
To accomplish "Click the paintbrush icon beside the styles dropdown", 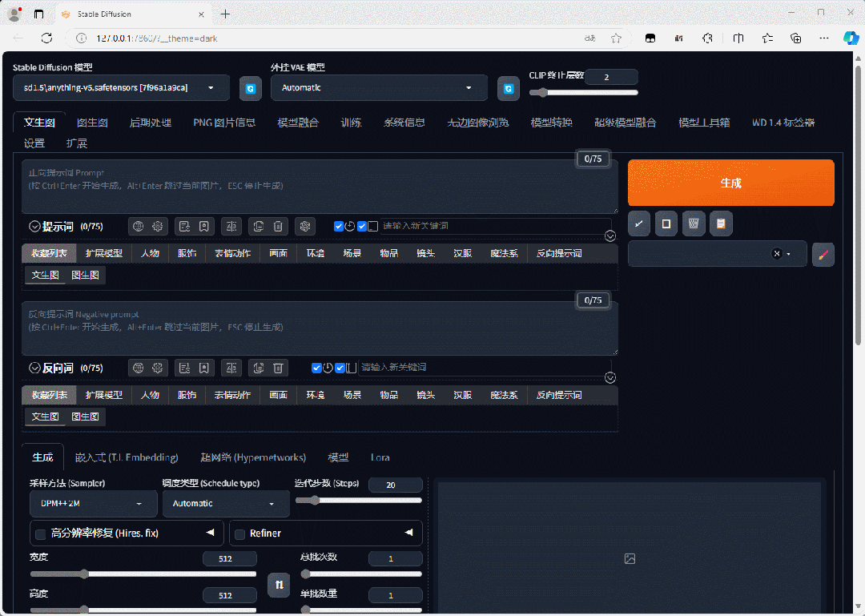I will (823, 255).
